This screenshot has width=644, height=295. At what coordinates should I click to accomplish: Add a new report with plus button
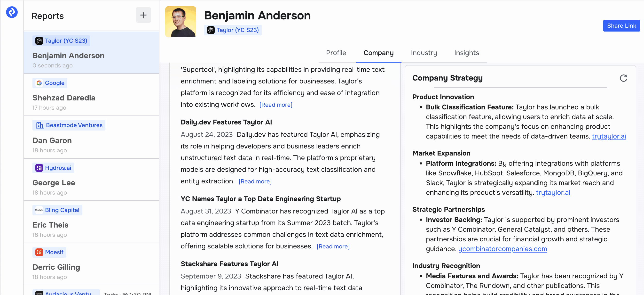[143, 15]
